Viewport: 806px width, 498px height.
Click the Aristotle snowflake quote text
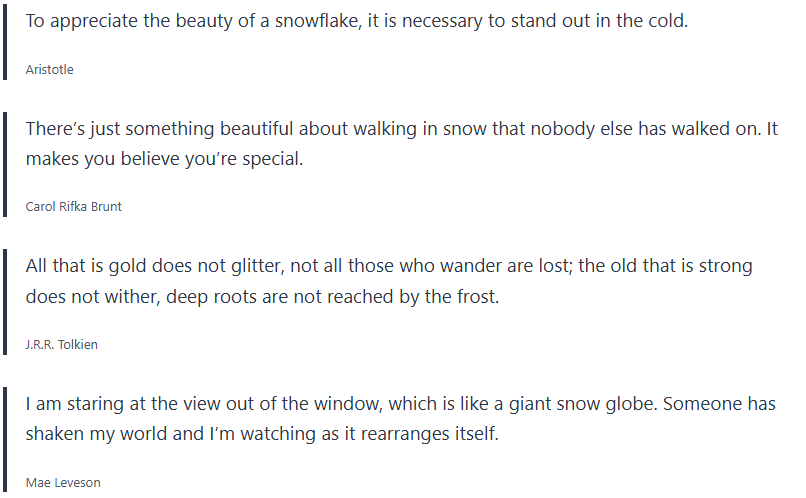[x=356, y=21]
